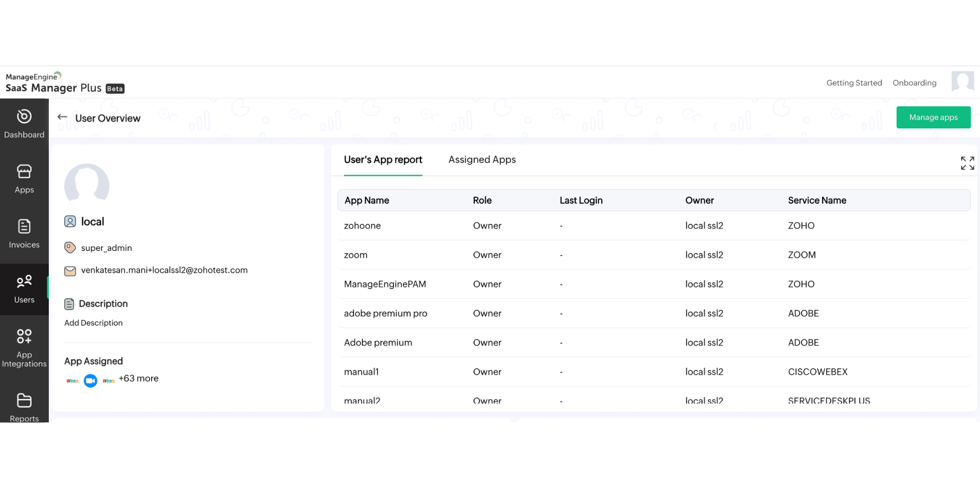Open the Reports folder icon

(x=24, y=400)
